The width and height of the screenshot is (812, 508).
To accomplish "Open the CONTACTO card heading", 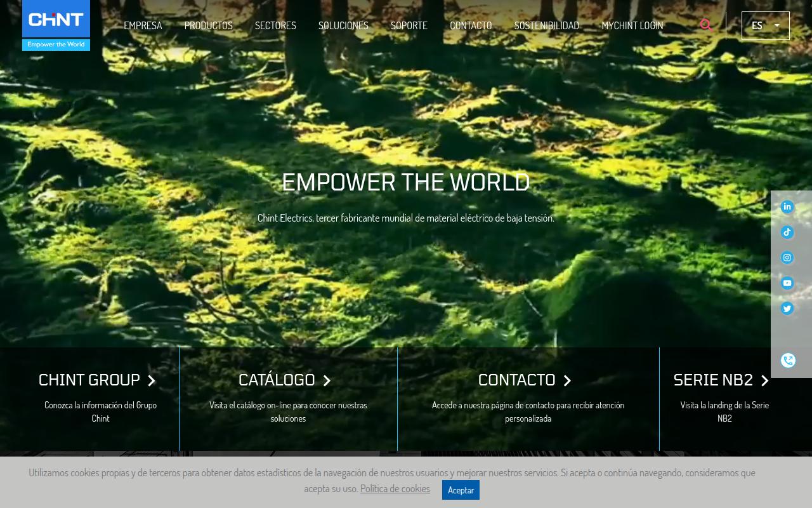I will 517,380.
